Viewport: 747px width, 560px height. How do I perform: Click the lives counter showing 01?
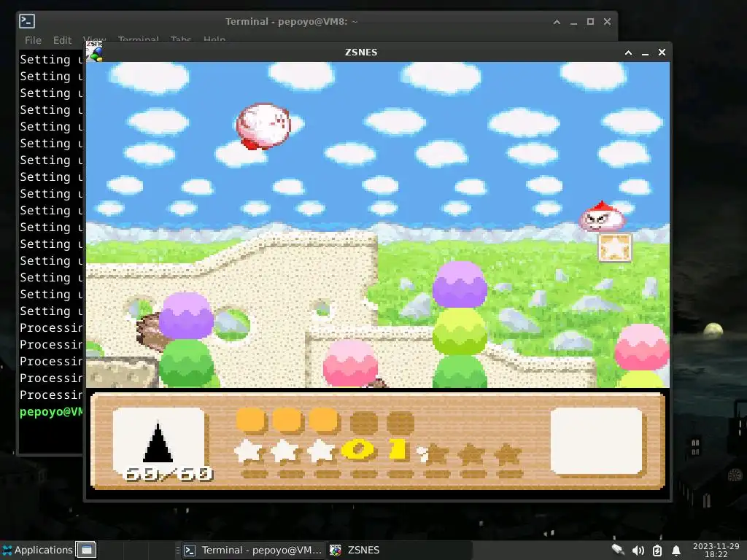pos(376,450)
